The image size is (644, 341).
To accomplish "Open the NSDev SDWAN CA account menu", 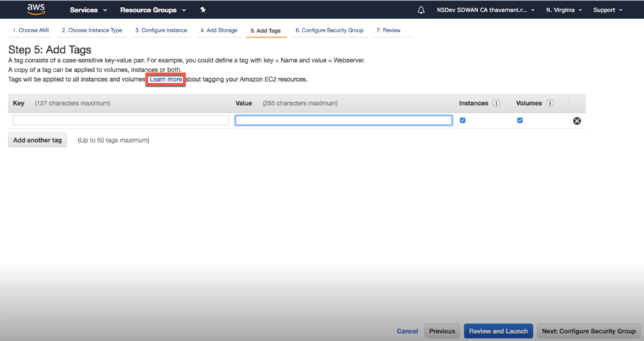I will 486,10.
